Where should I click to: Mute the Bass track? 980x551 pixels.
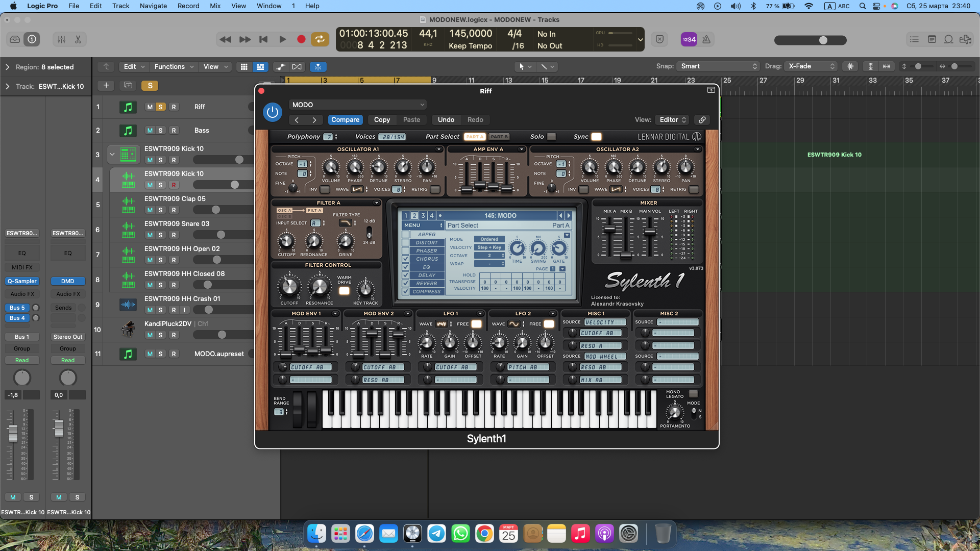click(150, 131)
